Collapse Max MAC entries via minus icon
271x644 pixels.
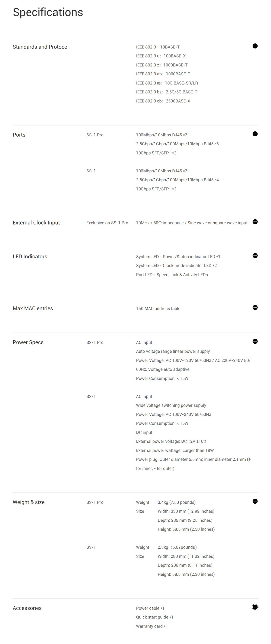[255, 307]
